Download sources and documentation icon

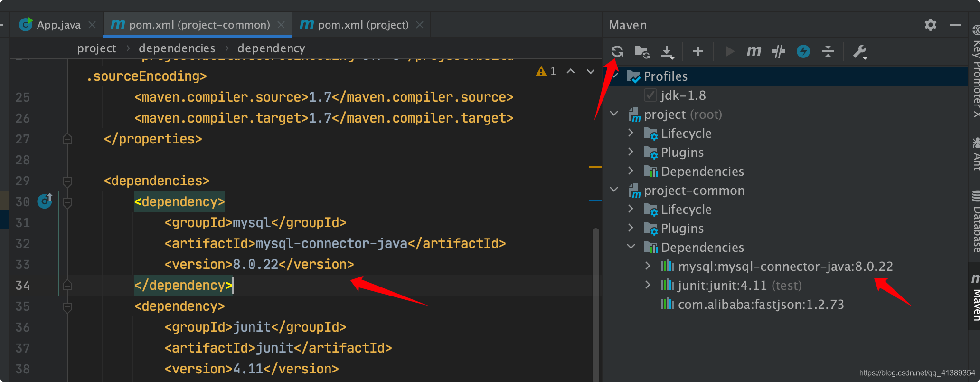coord(668,51)
